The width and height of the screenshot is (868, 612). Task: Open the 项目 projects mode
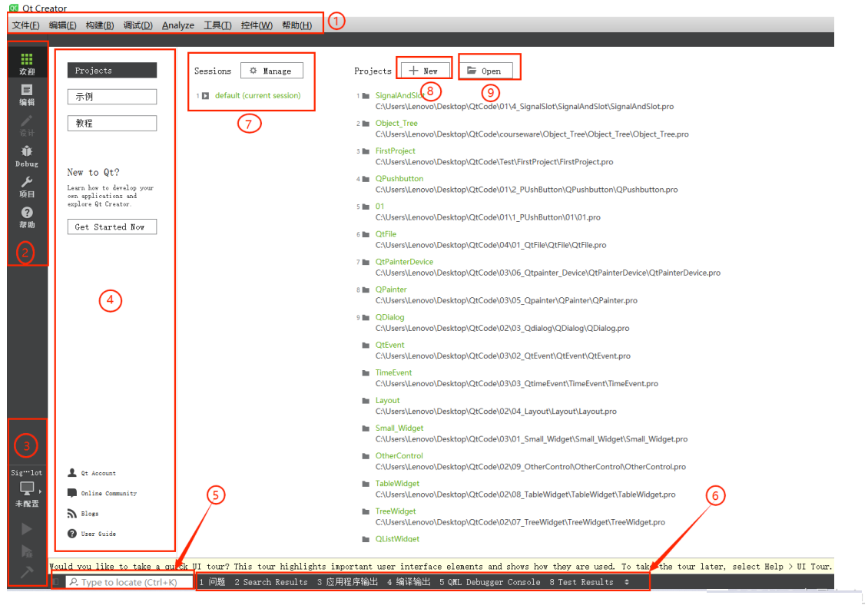pos(27,187)
